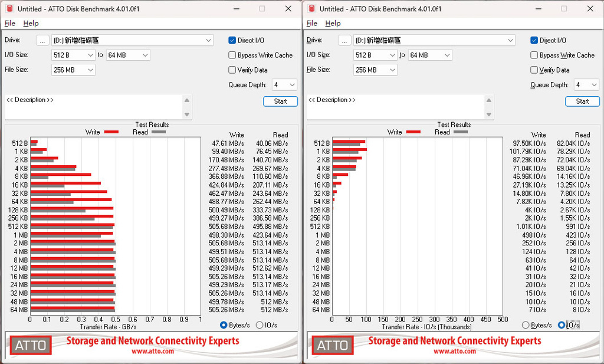This screenshot has width=604, height=364.
Task: Click Description text field in left window
Action: click(93, 107)
